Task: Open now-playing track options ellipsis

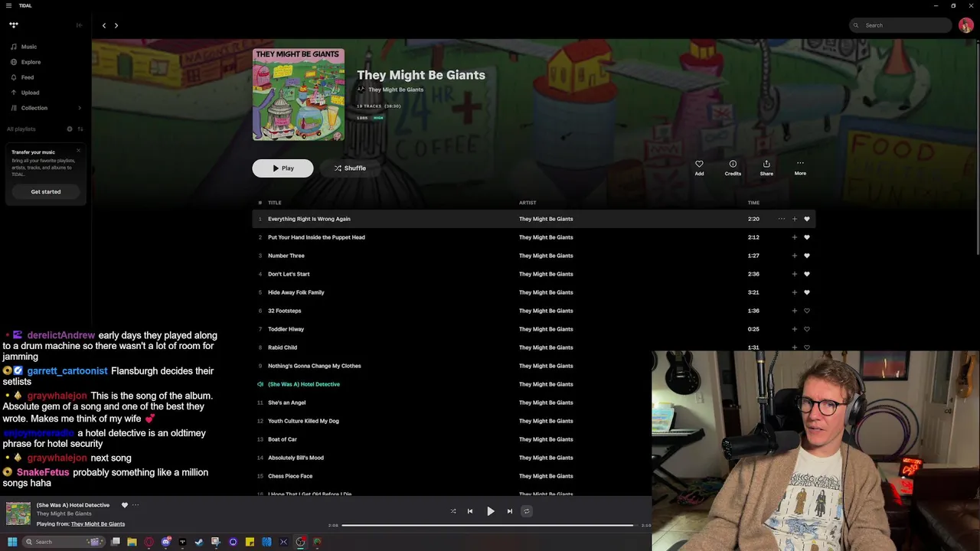Action: tap(136, 505)
